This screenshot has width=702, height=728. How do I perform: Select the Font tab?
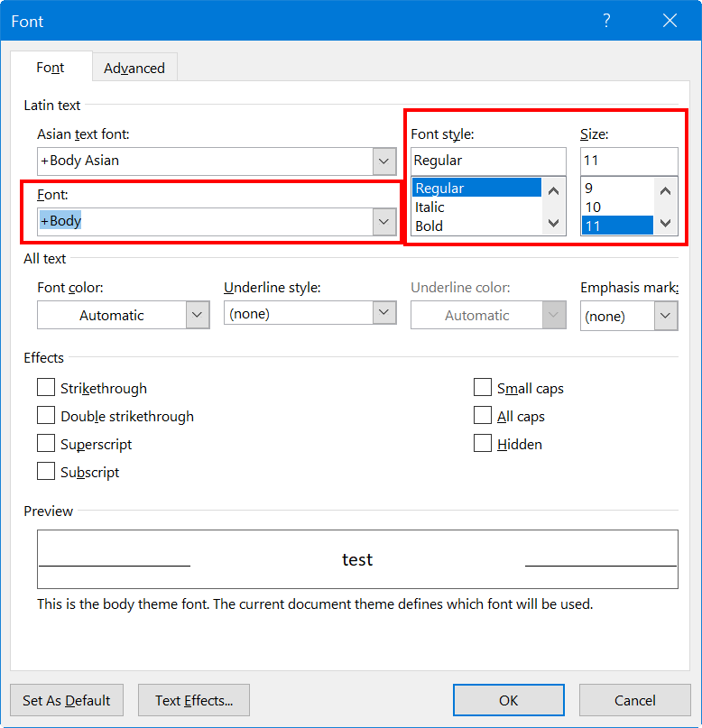click(50, 67)
